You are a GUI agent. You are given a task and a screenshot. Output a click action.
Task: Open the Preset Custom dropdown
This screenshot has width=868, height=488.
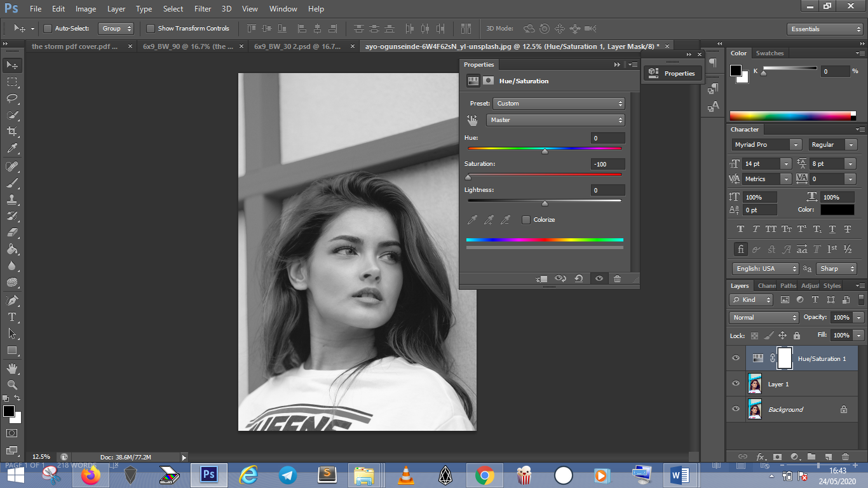[559, 104]
